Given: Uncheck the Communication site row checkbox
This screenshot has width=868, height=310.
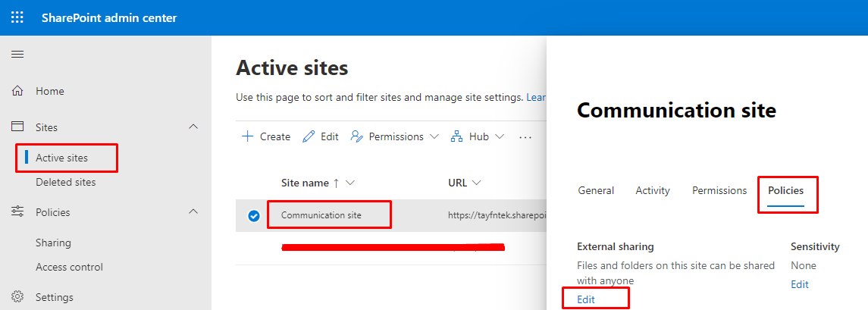Looking at the screenshot, I should pos(254,216).
